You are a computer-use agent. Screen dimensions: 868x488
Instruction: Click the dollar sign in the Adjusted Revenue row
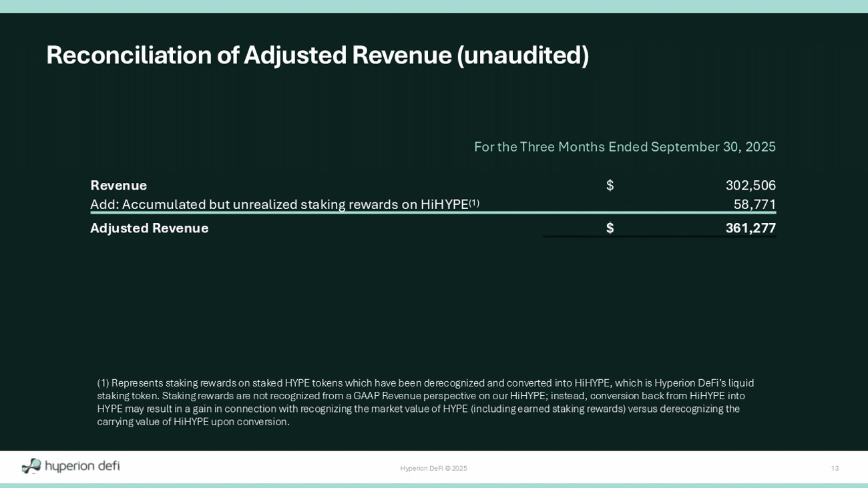click(x=610, y=228)
